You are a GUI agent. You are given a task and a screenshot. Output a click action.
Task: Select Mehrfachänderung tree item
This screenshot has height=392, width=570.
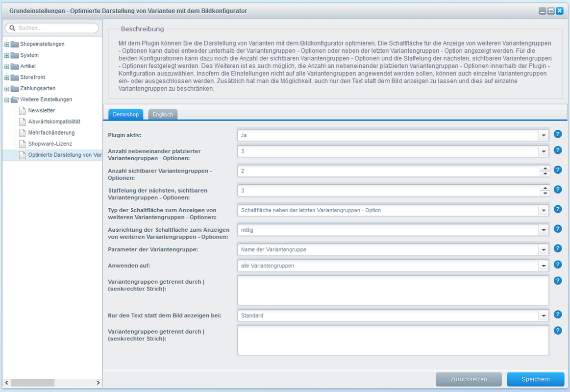51,133
